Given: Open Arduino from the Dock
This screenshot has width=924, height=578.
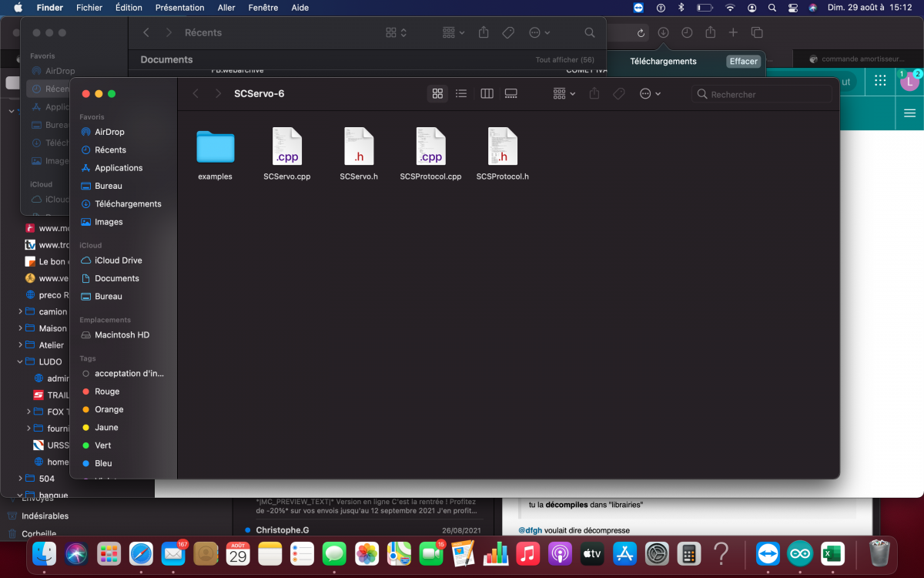Looking at the screenshot, I should pos(800,553).
